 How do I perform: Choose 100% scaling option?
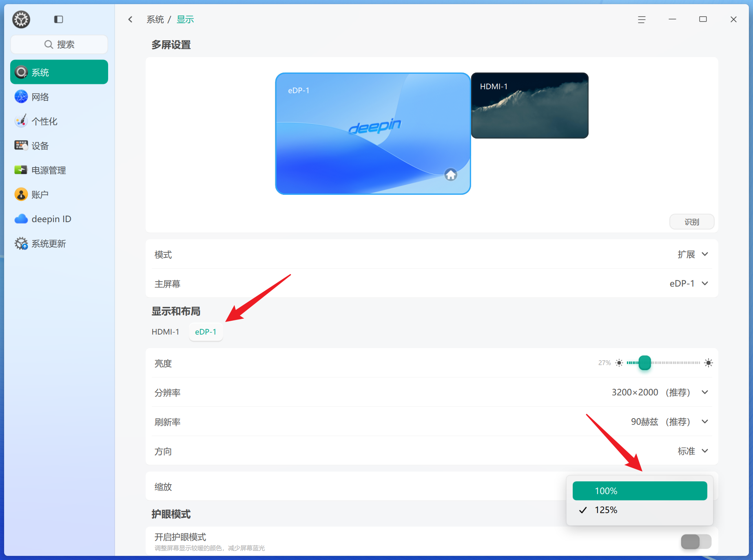tap(640, 491)
